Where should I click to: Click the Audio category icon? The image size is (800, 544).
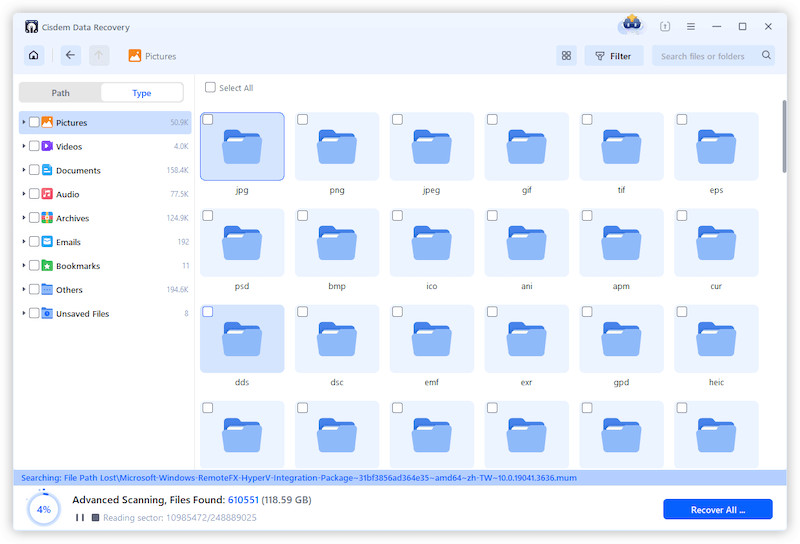pyautogui.click(x=47, y=194)
